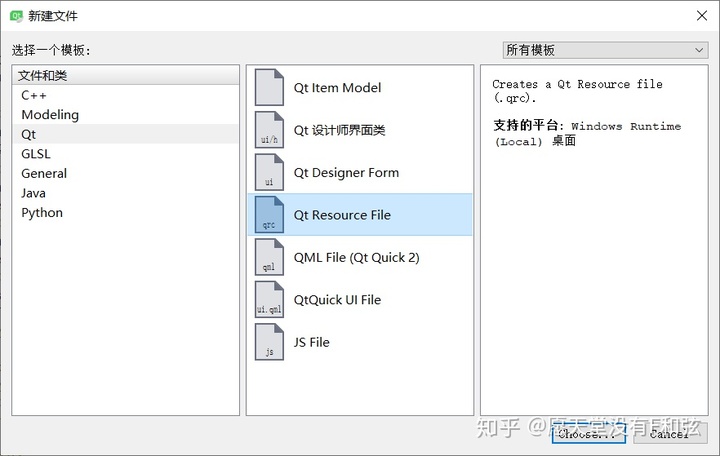The width and height of the screenshot is (720, 456).
Task: Click the ui/h designer class icon
Action: [x=269, y=130]
